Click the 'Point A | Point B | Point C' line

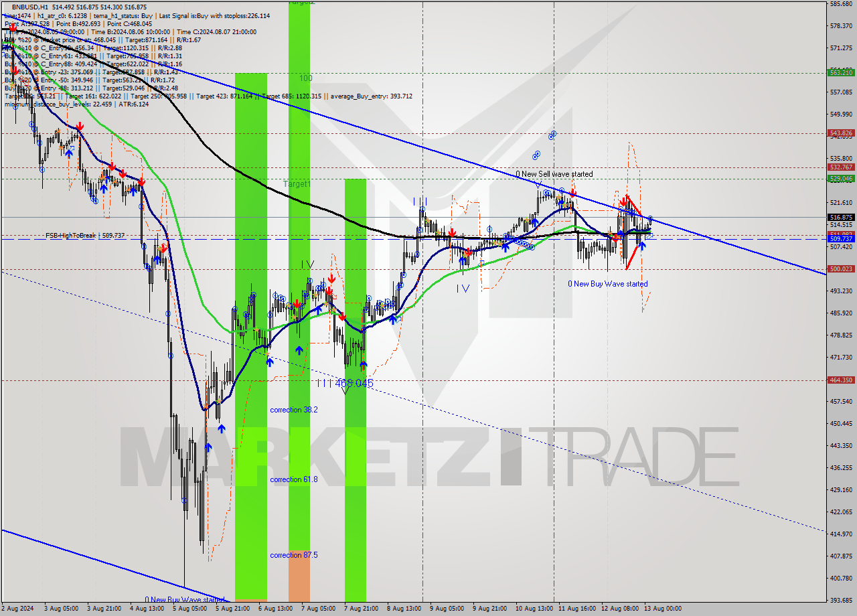[x=80, y=23]
